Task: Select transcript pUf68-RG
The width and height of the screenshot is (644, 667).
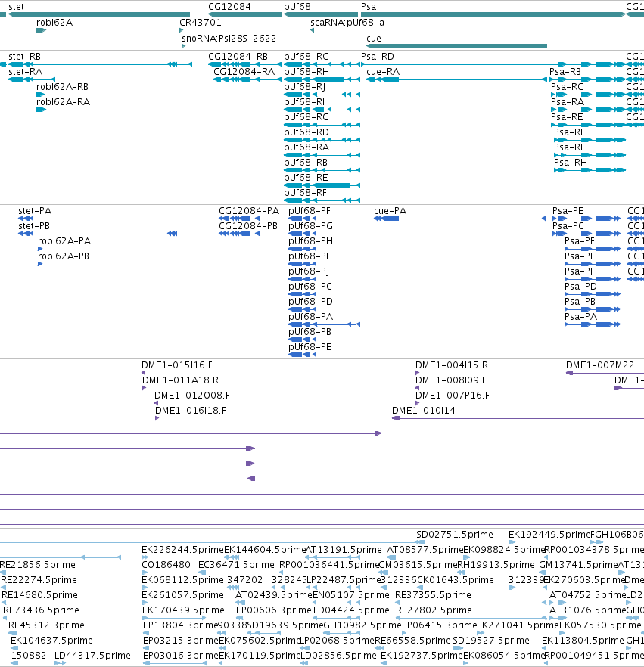Action: pyautogui.click(x=322, y=64)
